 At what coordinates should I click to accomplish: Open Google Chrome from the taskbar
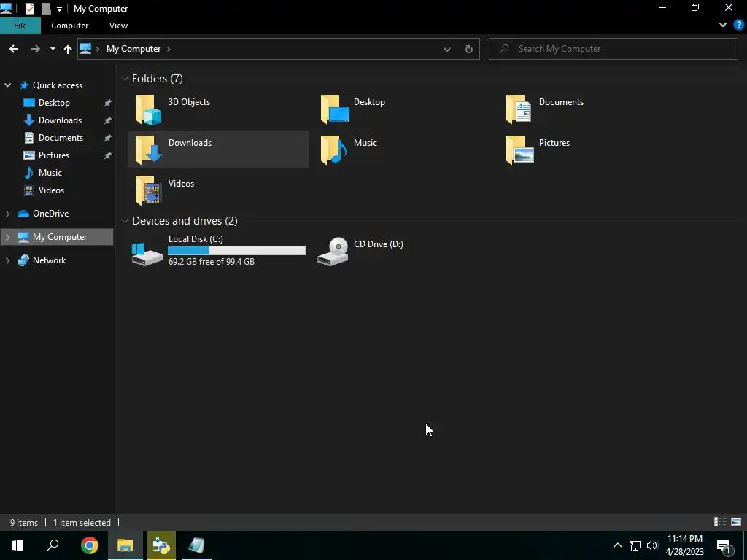click(x=89, y=545)
